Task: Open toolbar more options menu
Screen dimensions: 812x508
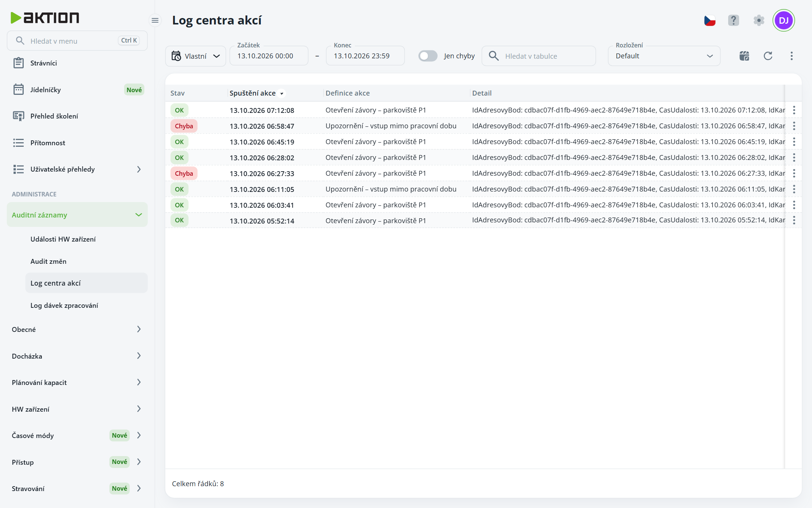Action: pos(792,56)
